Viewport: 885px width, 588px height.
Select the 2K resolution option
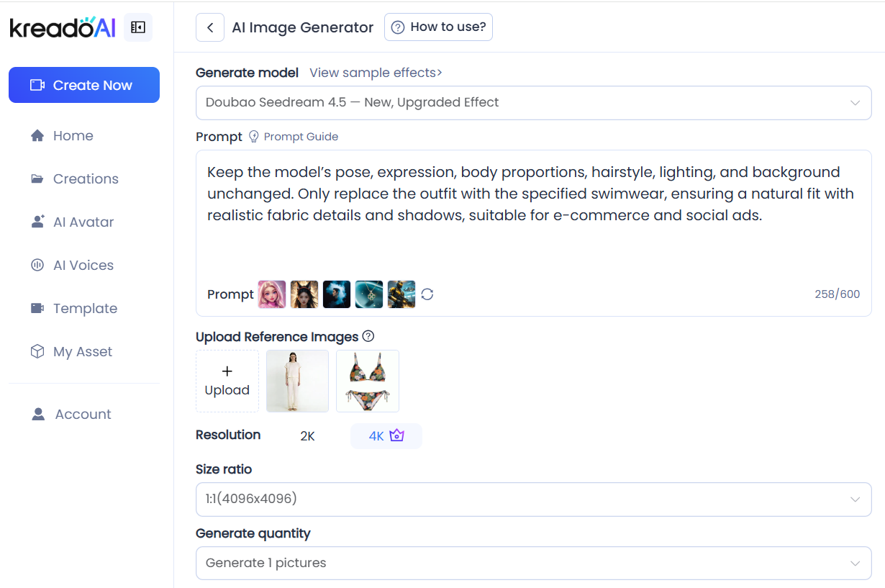[307, 436]
